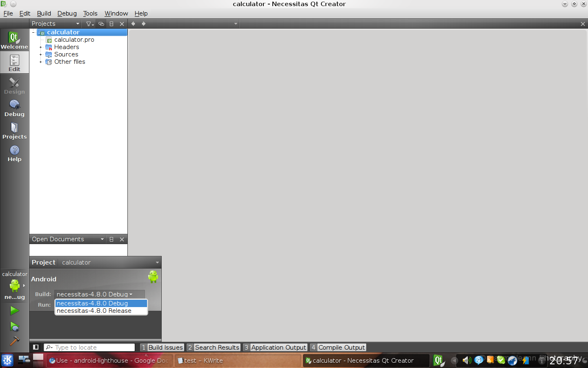
Task: Show the Build Issues pane
Action: click(162, 347)
